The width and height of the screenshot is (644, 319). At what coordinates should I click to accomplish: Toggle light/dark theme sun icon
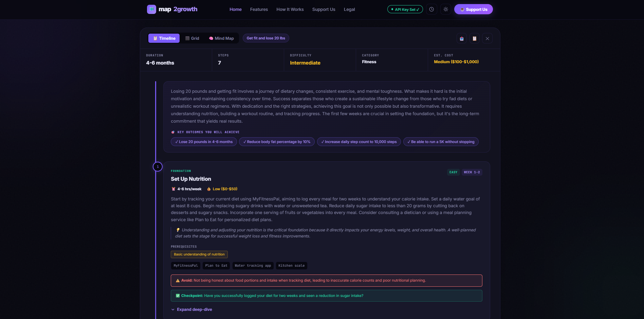pos(446,9)
